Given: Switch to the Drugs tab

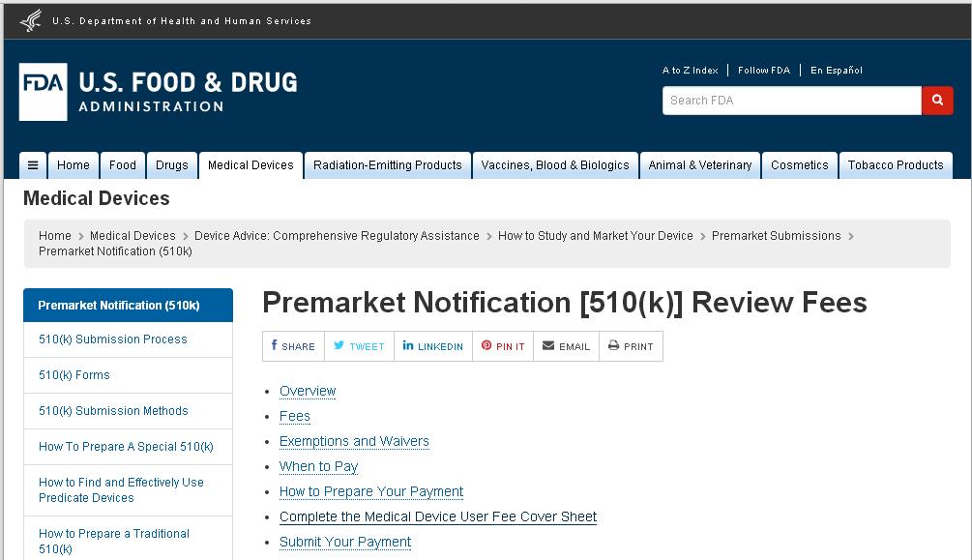Looking at the screenshot, I should point(172,165).
